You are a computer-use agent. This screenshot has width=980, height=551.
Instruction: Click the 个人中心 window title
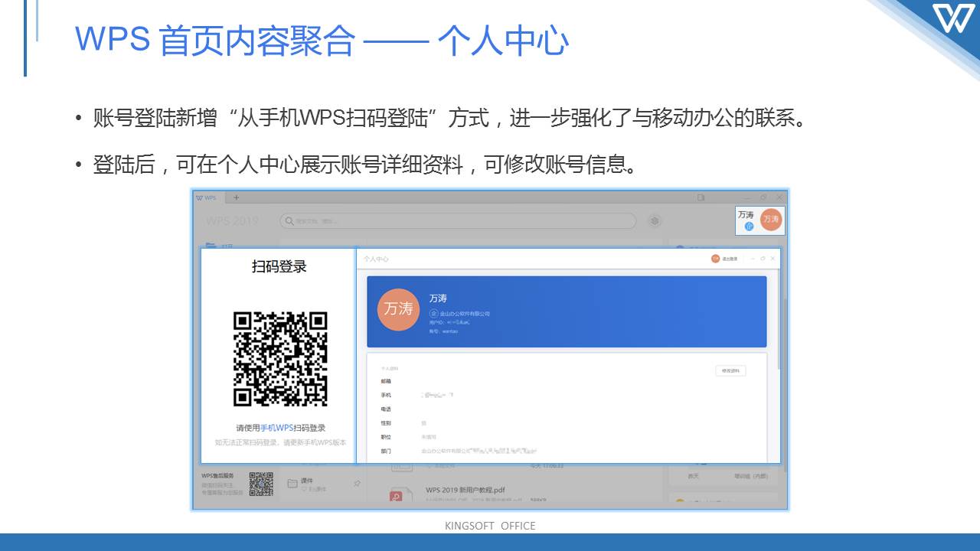(x=376, y=259)
